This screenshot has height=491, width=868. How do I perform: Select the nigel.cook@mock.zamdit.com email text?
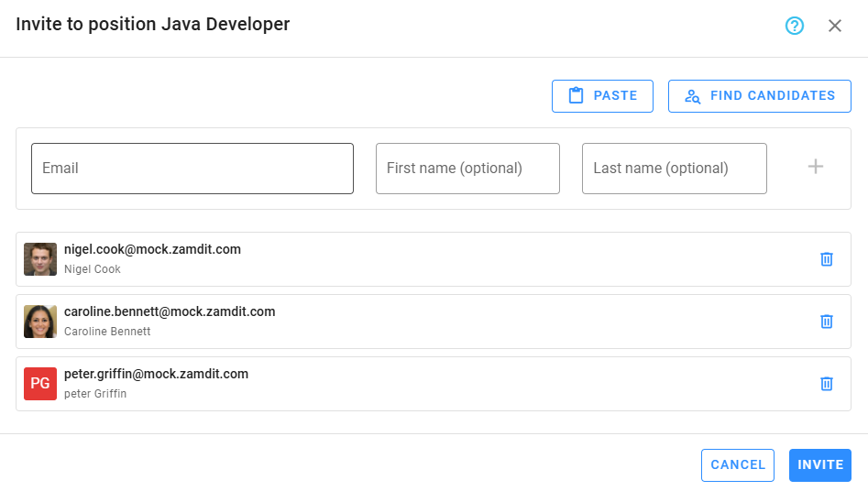152,249
